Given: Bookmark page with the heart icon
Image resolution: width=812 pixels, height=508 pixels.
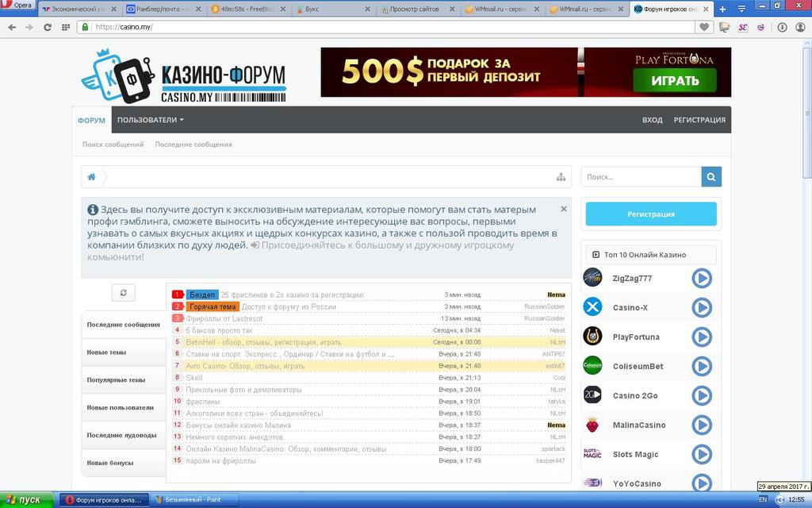Looking at the screenshot, I should [704, 27].
